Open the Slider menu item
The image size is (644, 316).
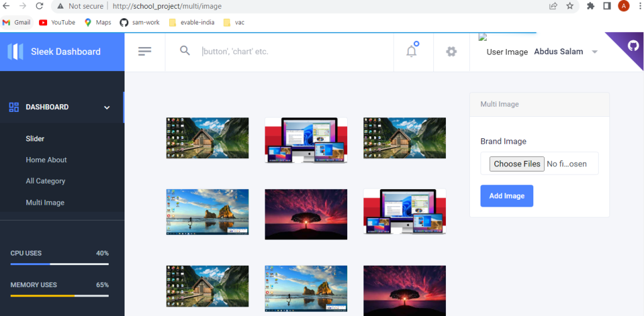pyautogui.click(x=35, y=139)
